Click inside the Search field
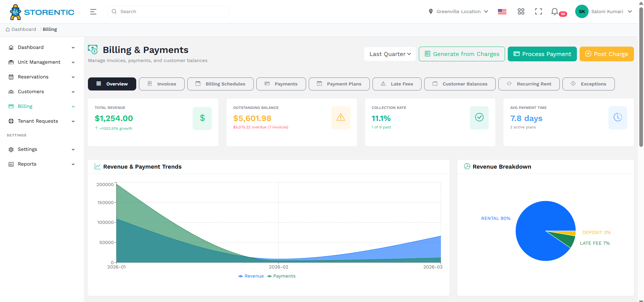644x302 pixels. click(x=168, y=11)
